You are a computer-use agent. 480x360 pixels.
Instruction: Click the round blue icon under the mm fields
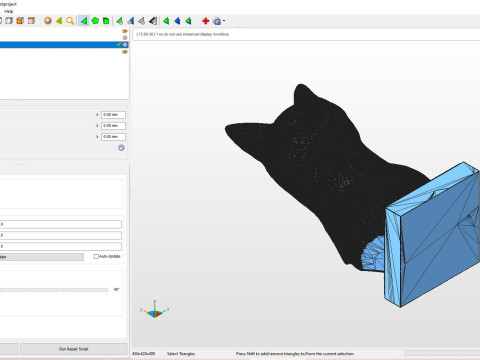121,148
